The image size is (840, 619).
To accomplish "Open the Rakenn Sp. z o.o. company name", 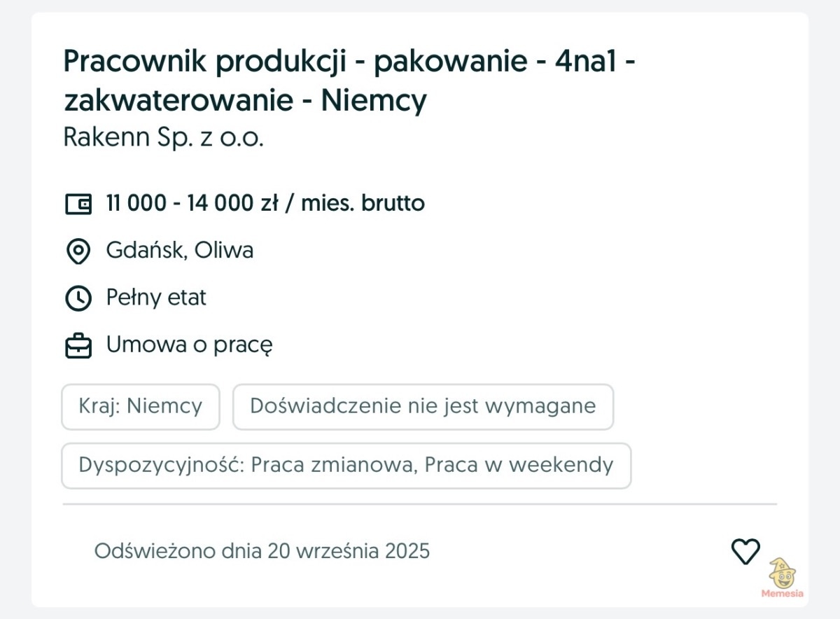I will (163, 138).
